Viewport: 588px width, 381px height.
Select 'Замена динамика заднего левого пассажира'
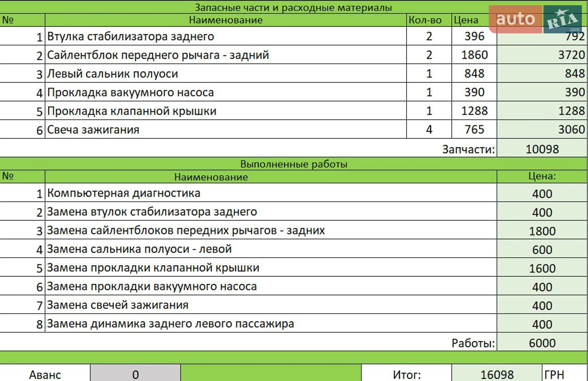tap(271, 324)
